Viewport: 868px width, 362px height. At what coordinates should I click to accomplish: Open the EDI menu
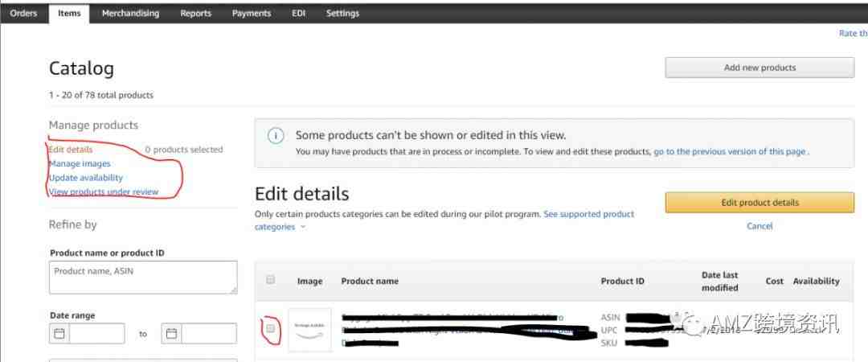pos(298,14)
